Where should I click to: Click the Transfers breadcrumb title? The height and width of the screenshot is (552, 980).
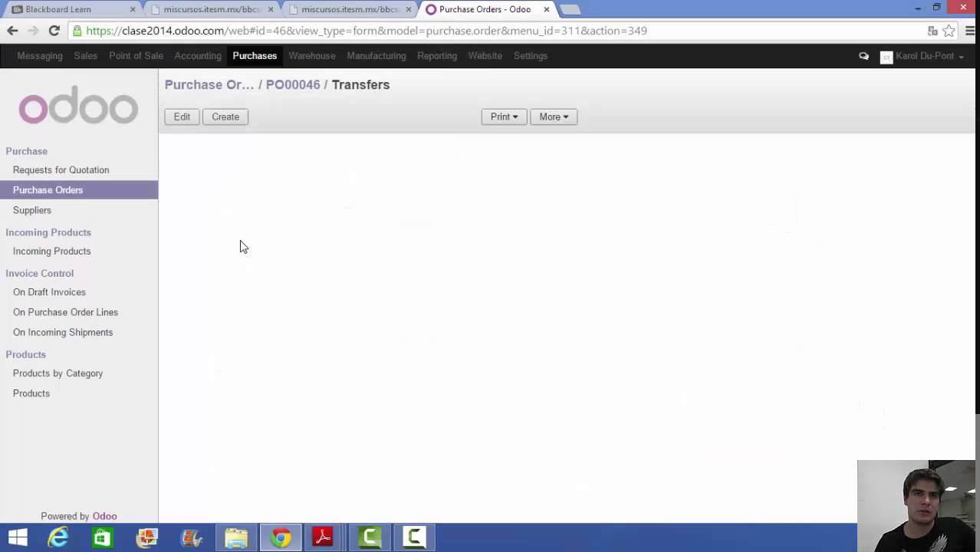coord(360,84)
